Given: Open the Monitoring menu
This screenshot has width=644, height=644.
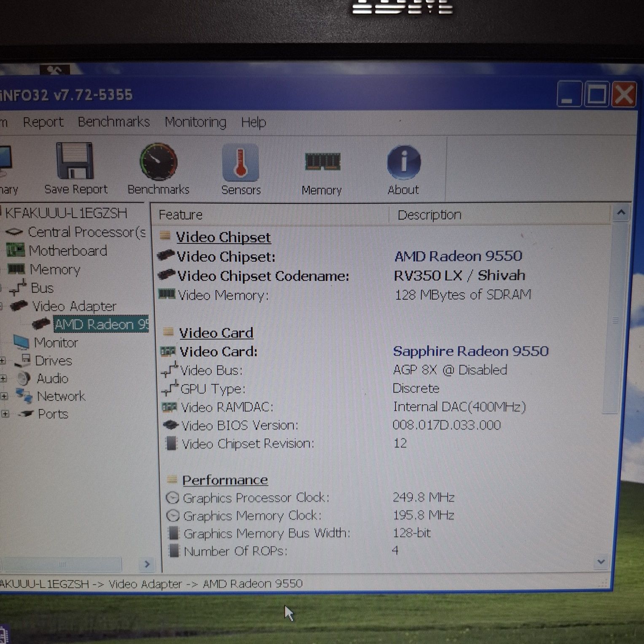Looking at the screenshot, I should click(x=196, y=122).
